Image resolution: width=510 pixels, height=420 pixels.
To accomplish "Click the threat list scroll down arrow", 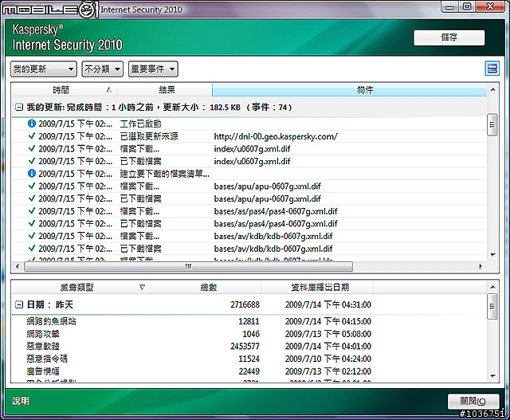I will (492, 376).
